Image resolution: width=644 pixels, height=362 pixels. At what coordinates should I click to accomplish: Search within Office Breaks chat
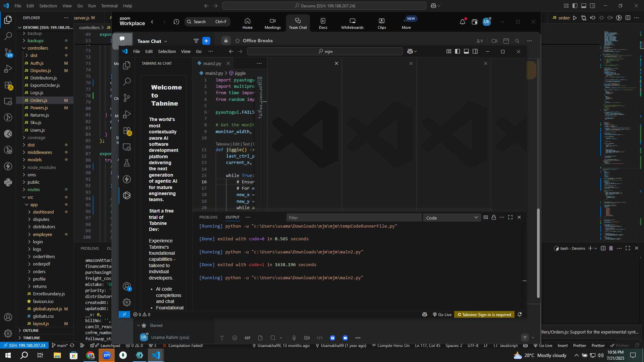pyautogui.click(x=517, y=41)
